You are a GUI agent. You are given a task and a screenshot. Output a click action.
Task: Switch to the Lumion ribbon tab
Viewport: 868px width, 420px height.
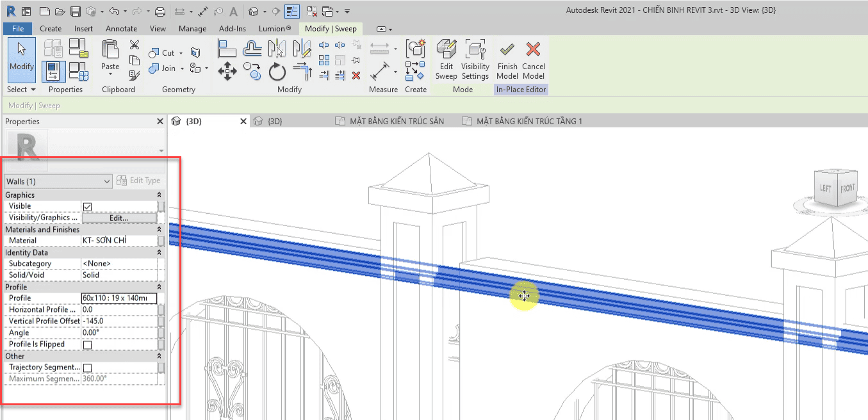point(275,29)
